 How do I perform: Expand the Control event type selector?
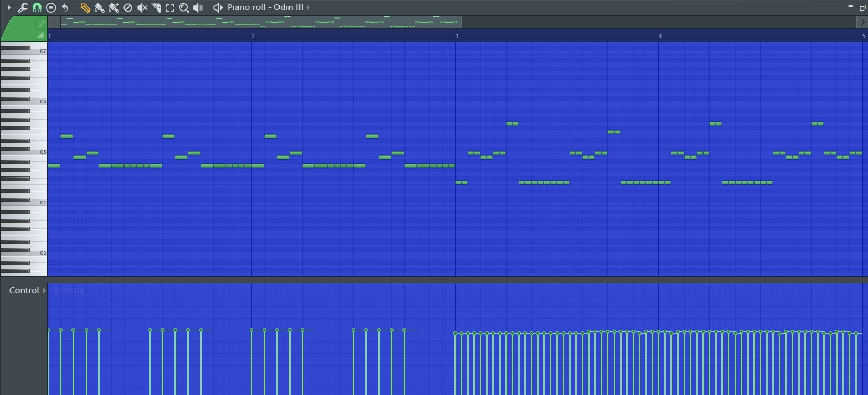(x=44, y=290)
